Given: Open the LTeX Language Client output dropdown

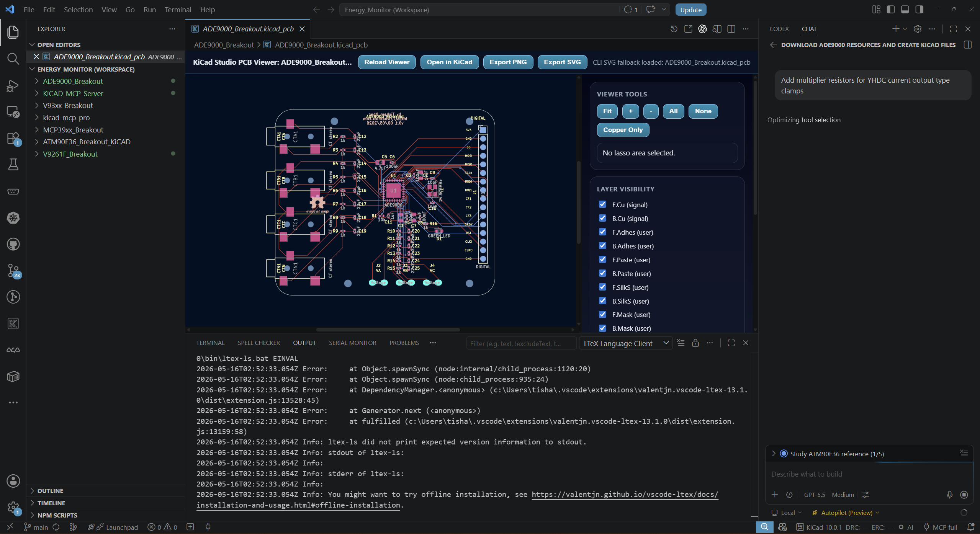Looking at the screenshot, I should pyautogui.click(x=626, y=343).
